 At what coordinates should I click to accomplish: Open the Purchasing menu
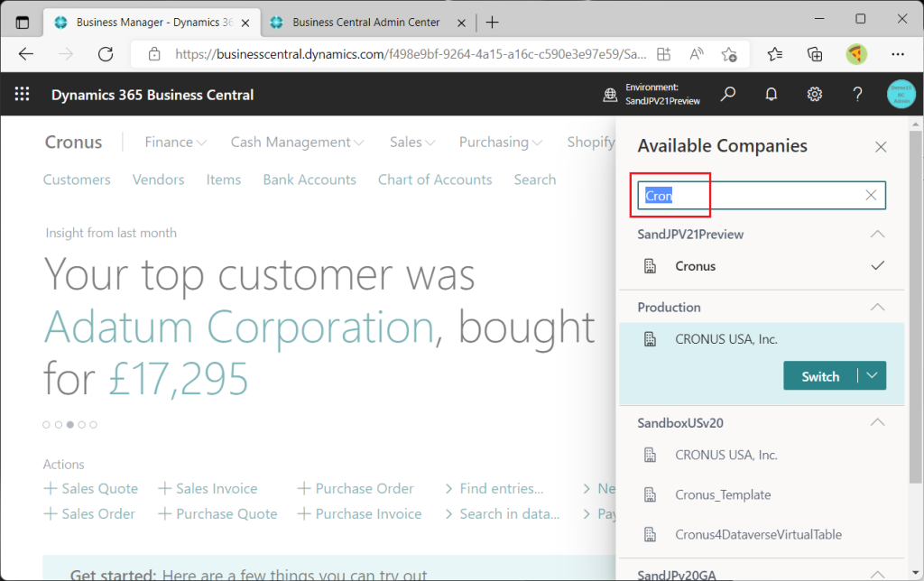point(500,142)
